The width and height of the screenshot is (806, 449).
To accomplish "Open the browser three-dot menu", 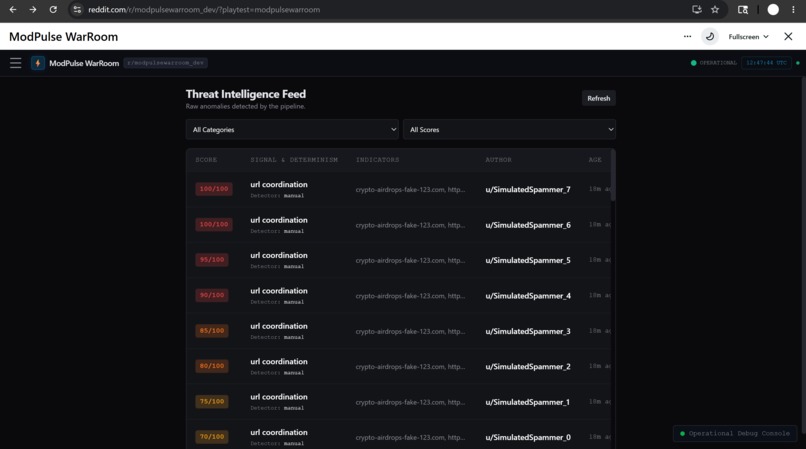I will coord(793,9).
